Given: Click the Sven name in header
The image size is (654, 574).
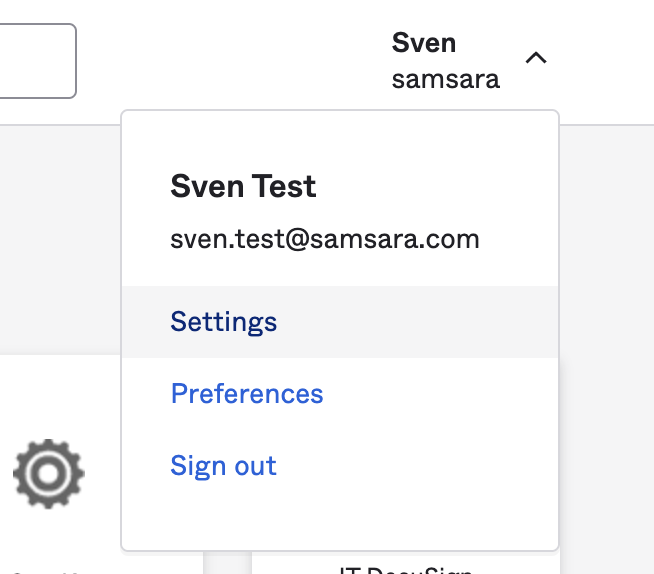Looking at the screenshot, I should (424, 43).
